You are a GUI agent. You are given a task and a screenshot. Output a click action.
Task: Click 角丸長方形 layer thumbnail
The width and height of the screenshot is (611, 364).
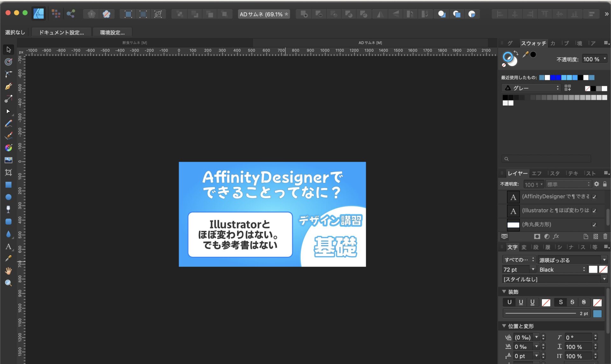513,225
